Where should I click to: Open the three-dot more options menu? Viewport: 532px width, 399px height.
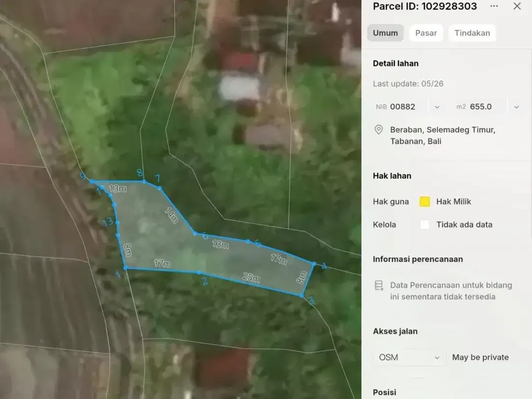(494, 6)
